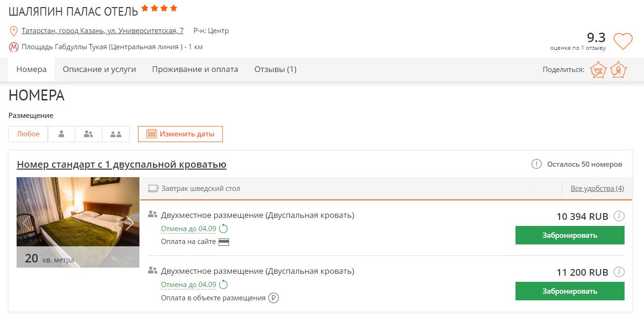Open "Отмена до 04.09" details for 10 394 RUB offer

click(189, 229)
